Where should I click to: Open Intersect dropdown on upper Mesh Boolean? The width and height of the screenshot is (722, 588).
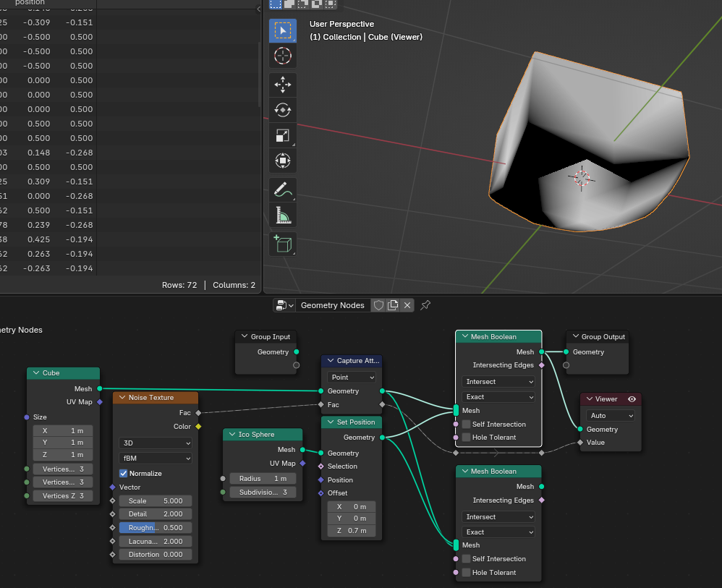[498, 382]
